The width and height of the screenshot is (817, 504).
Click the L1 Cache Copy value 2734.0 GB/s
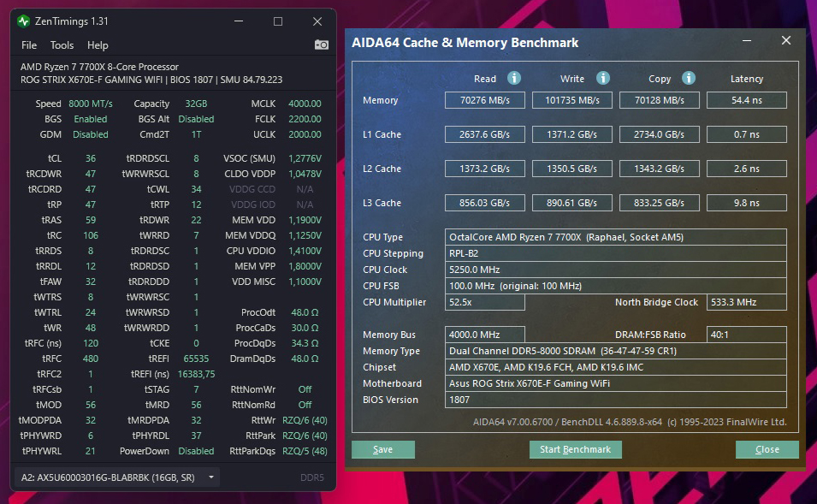coord(659,134)
